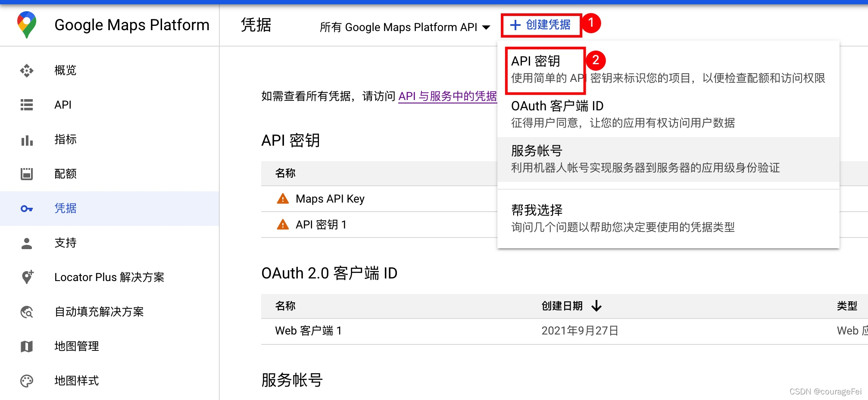Go to 指标 in the sidebar
This screenshot has width=868, height=400.
point(109,139)
